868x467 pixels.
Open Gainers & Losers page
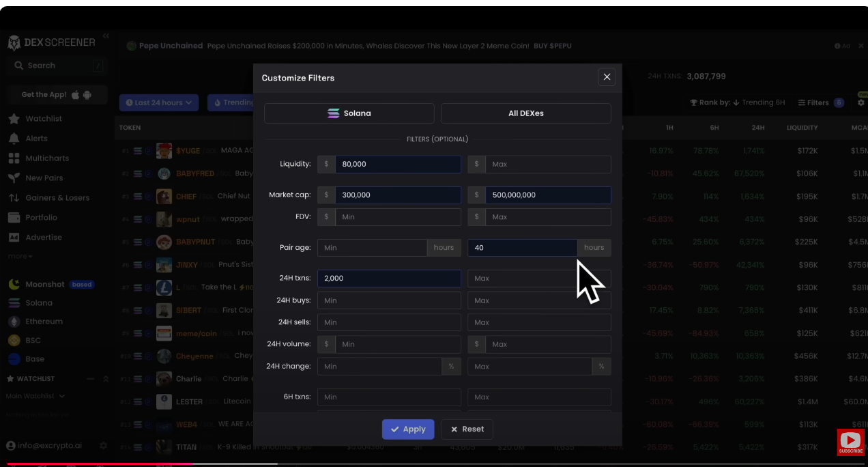coord(57,198)
